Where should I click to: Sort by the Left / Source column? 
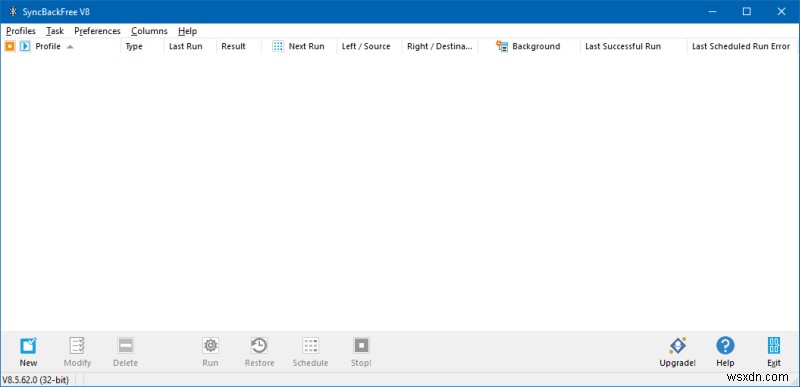coord(366,46)
